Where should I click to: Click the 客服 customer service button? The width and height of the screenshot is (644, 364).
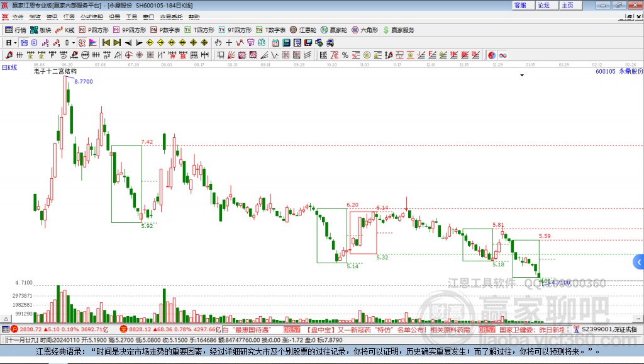coord(520,5)
